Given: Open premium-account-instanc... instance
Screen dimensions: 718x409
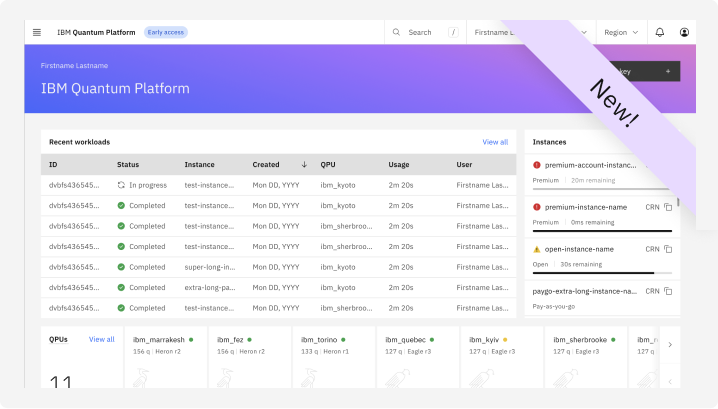Looking at the screenshot, I should pos(590,165).
